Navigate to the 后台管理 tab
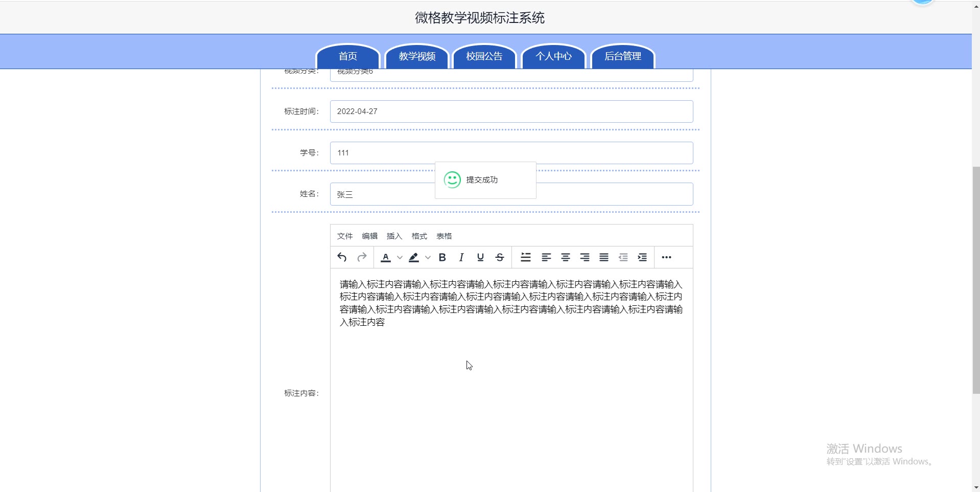This screenshot has width=980, height=492. point(623,56)
